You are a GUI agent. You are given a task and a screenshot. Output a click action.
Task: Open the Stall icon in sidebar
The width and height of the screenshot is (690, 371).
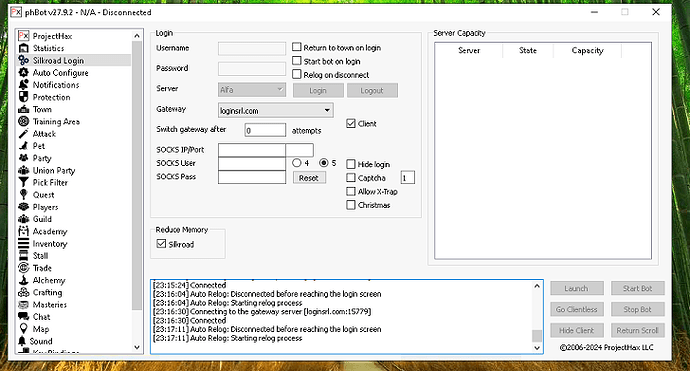pyautogui.click(x=23, y=256)
